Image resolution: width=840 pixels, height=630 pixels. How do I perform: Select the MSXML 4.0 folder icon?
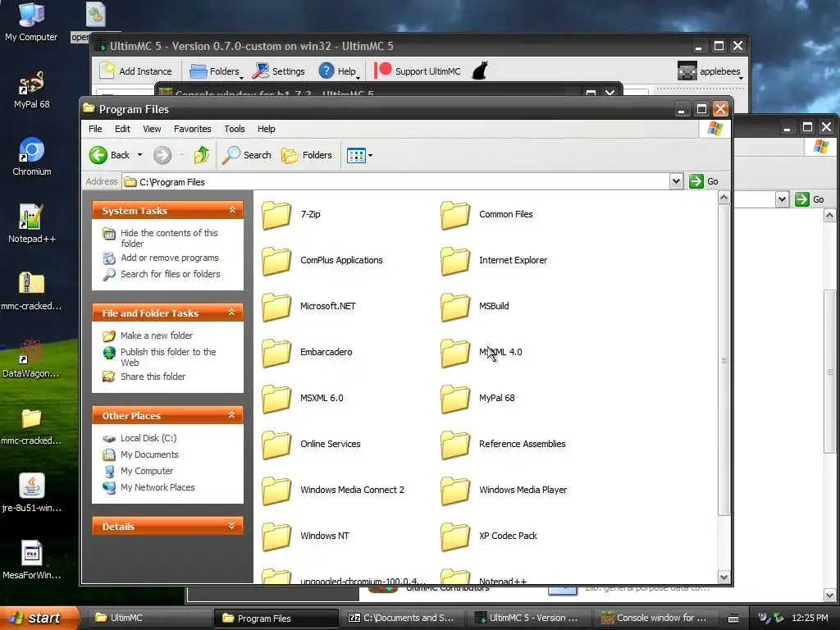[x=455, y=354]
